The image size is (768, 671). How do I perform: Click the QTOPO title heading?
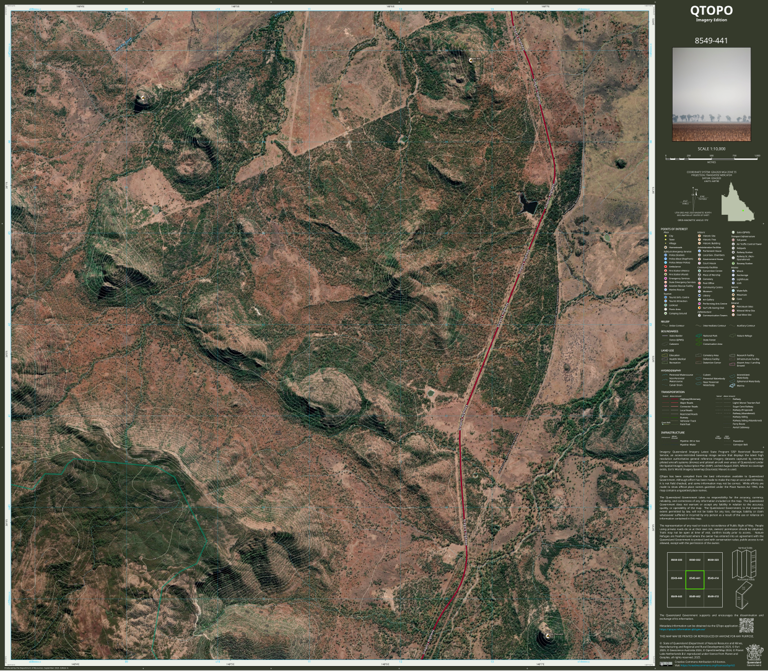(x=711, y=10)
